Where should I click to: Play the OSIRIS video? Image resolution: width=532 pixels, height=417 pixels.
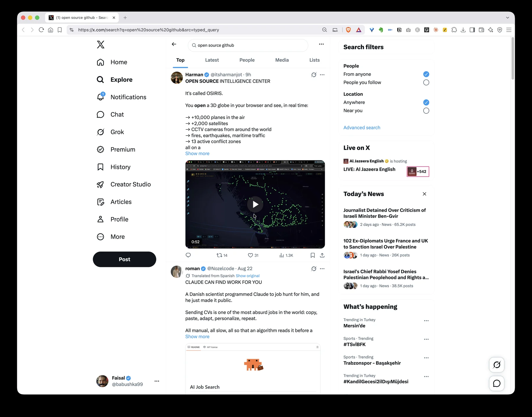(255, 204)
